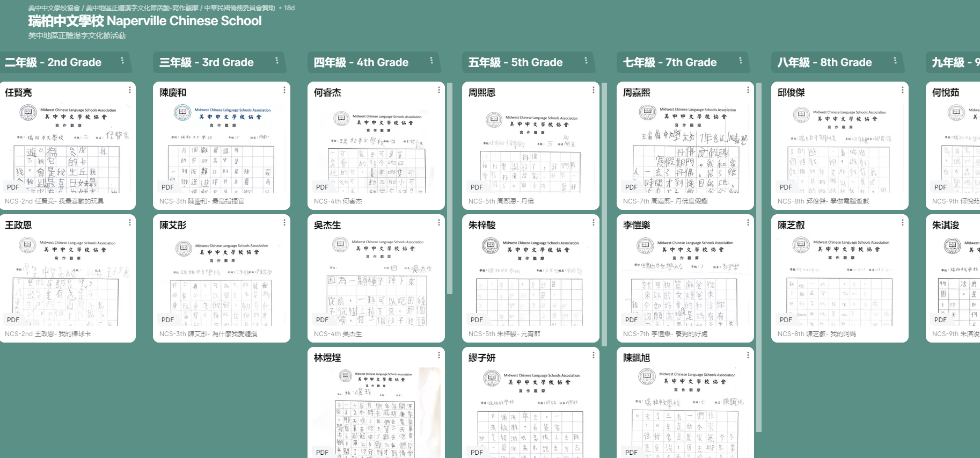
Task: Click caption NCS-7th 李愷樂- 養狗的好處
Action: click(x=665, y=334)
